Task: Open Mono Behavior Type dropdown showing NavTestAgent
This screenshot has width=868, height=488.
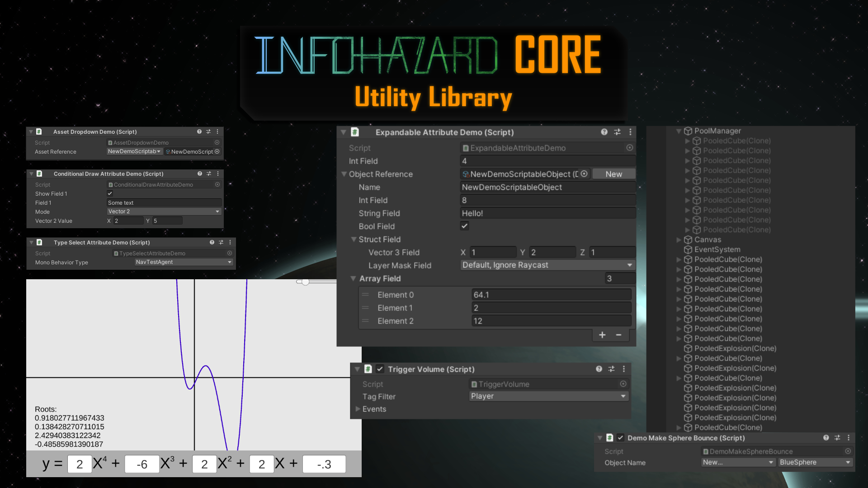Action: pyautogui.click(x=184, y=262)
